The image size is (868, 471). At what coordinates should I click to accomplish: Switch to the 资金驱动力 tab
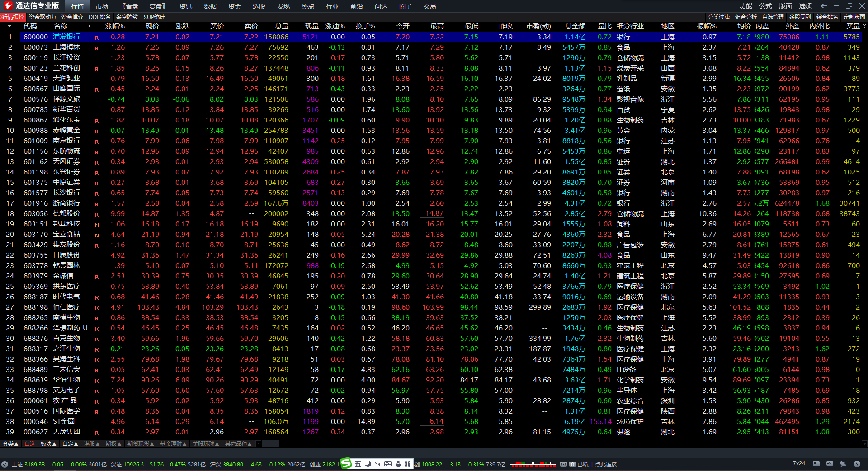click(x=42, y=17)
